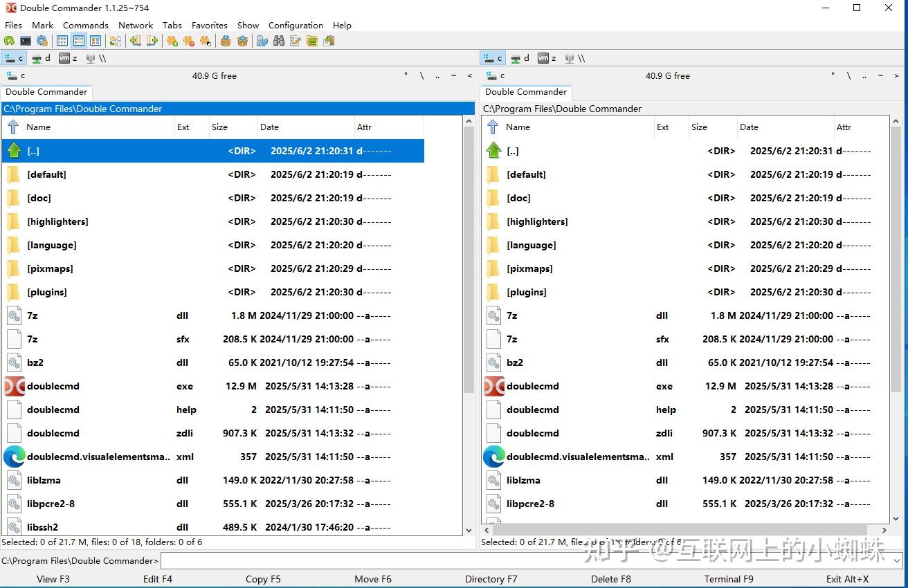Click the unselect group (minus) toolbar icon
This screenshot has height=588, width=908.
pos(189,41)
